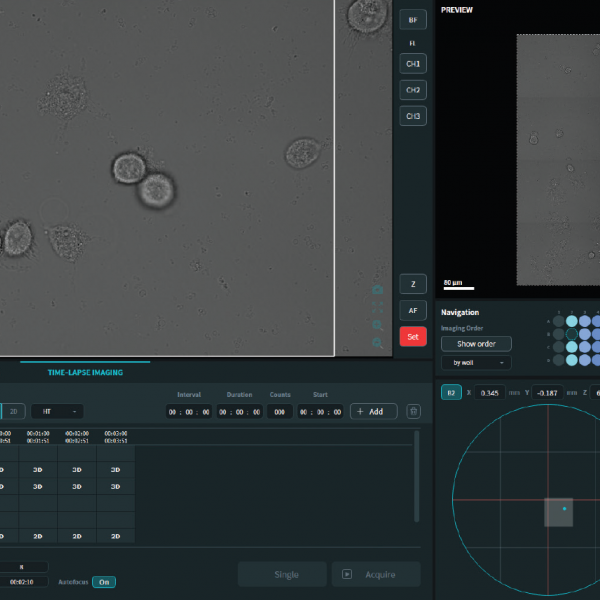This screenshot has height=600, width=600.
Task: Click the AF autofocus button
Action: [412, 311]
